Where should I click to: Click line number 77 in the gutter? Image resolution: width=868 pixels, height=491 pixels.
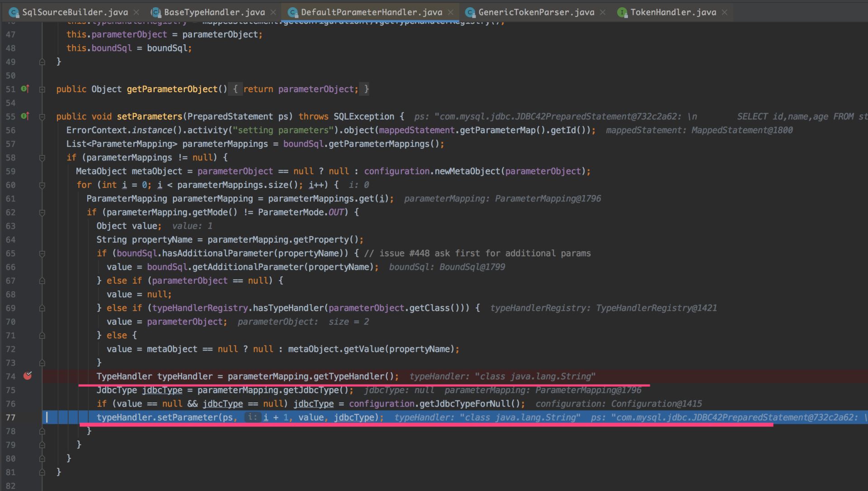[x=10, y=417]
